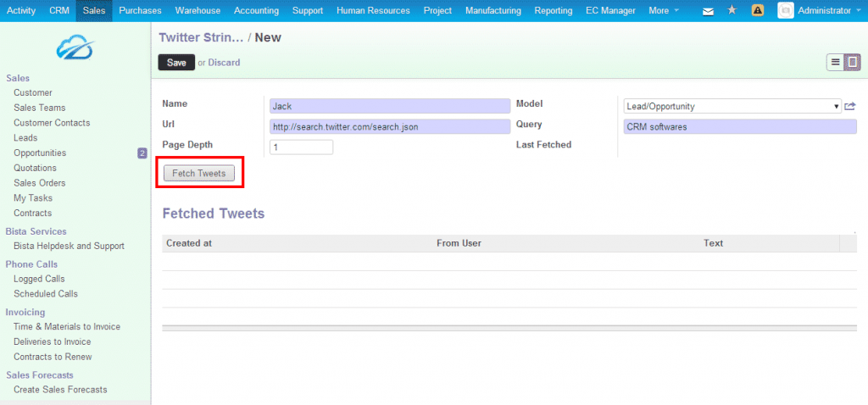The height and width of the screenshot is (405, 868).
Task: Open Deliveries to Invoice
Action: [x=52, y=342]
